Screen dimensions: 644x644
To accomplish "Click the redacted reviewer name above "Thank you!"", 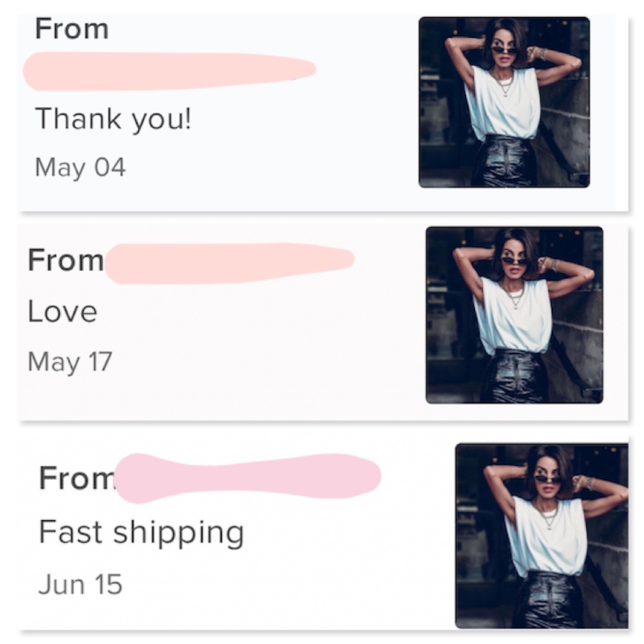I will tap(169, 71).
